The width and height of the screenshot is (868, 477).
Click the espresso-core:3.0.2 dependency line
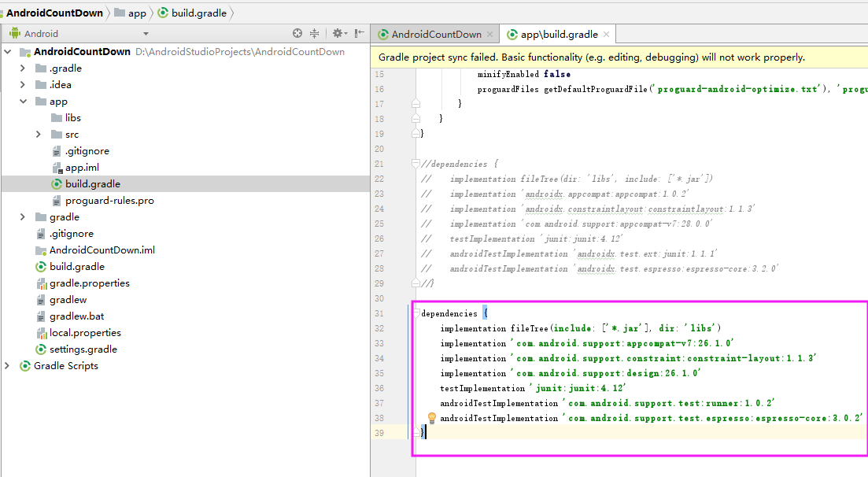click(x=652, y=418)
